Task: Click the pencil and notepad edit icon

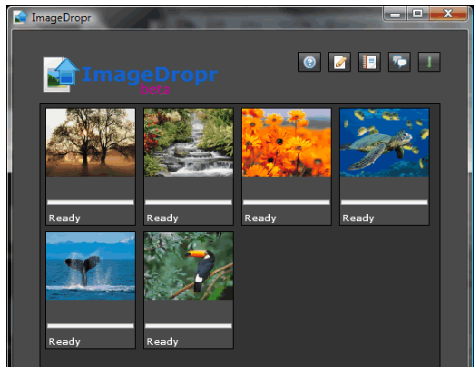Action: point(339,62)
